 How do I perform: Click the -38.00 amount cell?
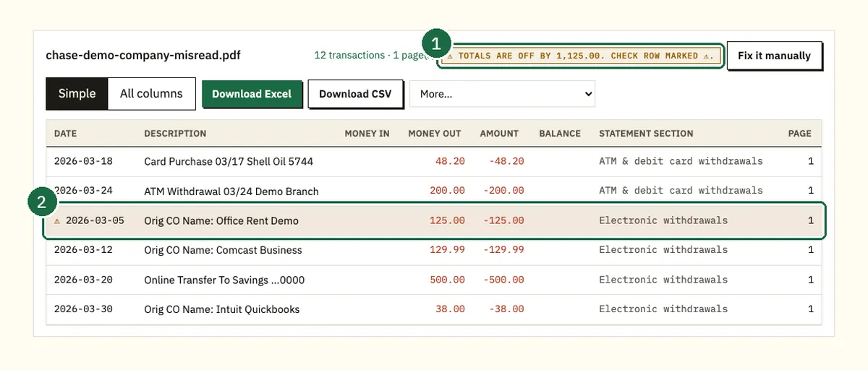click(506, 309)
